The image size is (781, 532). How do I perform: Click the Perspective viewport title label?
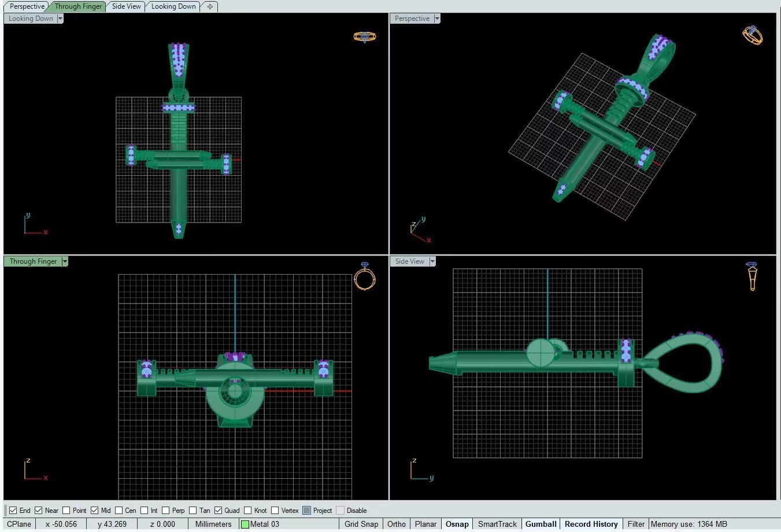click(x=412, y=19)
